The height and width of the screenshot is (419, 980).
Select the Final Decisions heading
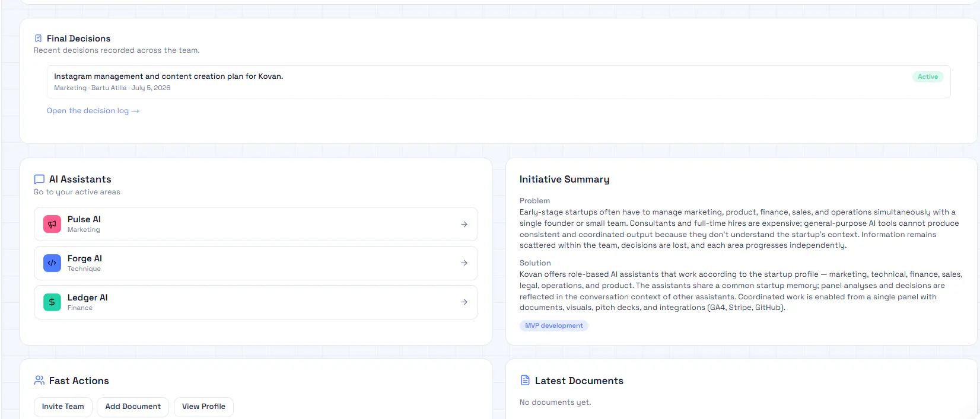78,39
